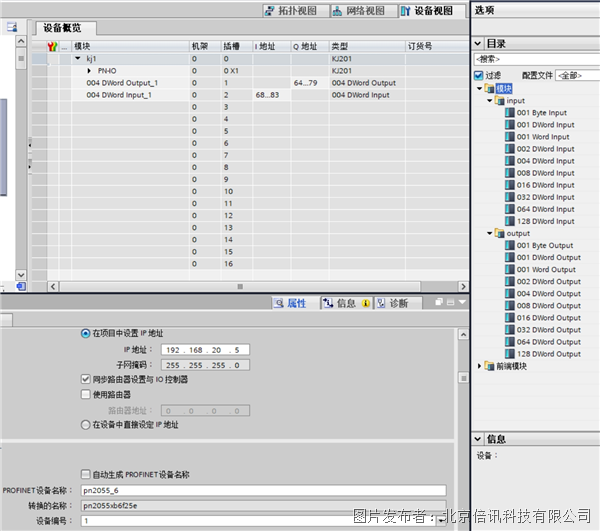Uncheck 同步路由器设置与 IO 控制器
600x531 pixels.
tap(86, 379)
